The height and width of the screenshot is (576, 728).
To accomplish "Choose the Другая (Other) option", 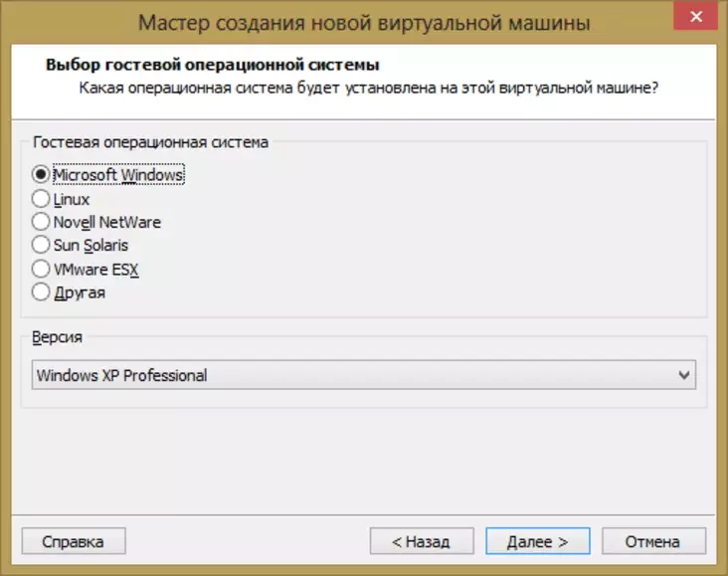I will tap(41, 292).
